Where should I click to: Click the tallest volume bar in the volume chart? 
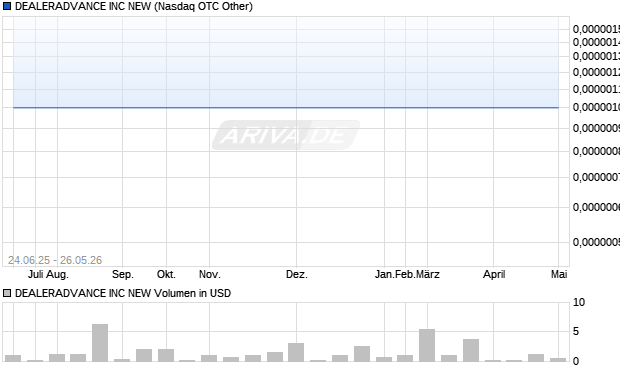tap(100, 343)
